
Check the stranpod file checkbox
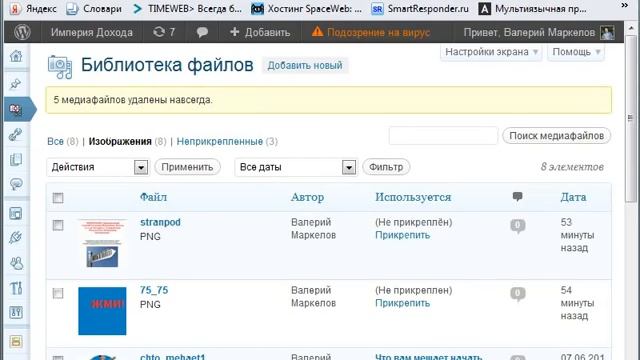(58, 225)
